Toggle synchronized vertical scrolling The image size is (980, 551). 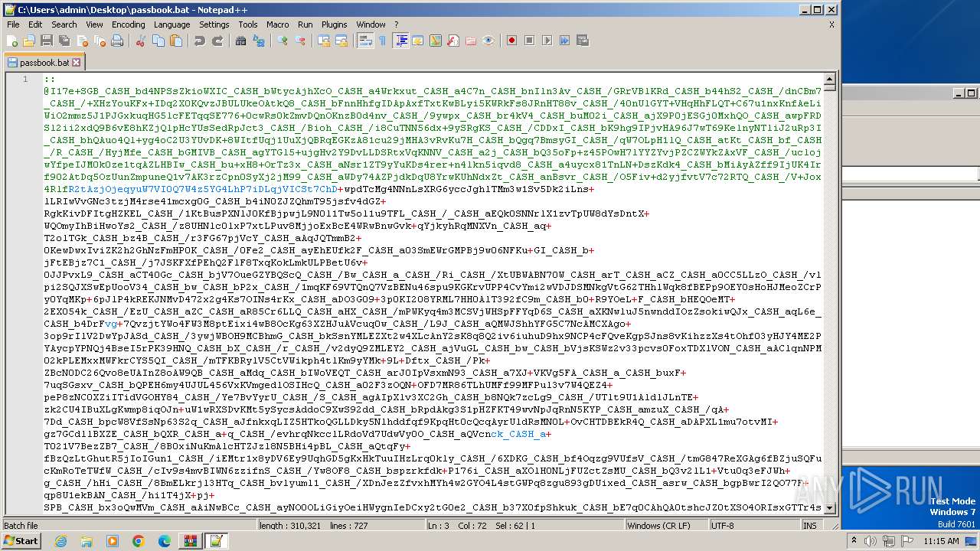point(324,41)
